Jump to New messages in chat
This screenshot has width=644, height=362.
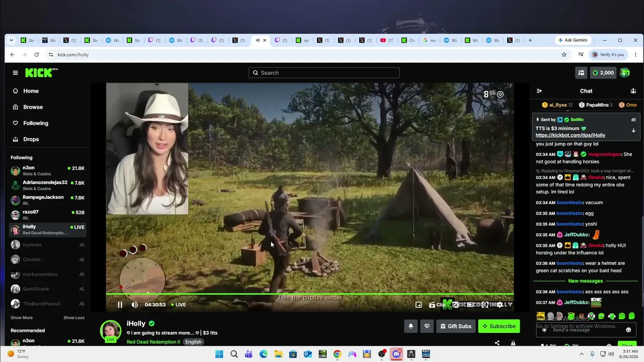[585, 281]
